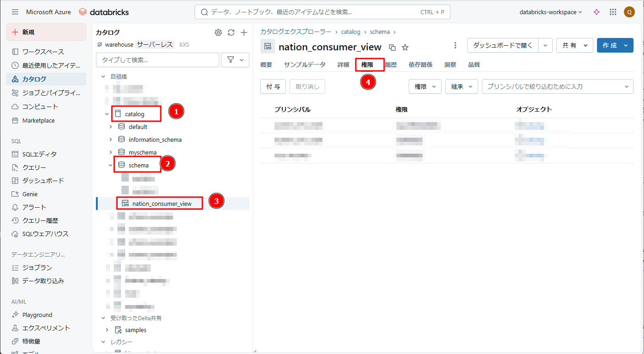644x354 pixels.
Task: Click the 付与 button
Action: (x=273, y=86)
